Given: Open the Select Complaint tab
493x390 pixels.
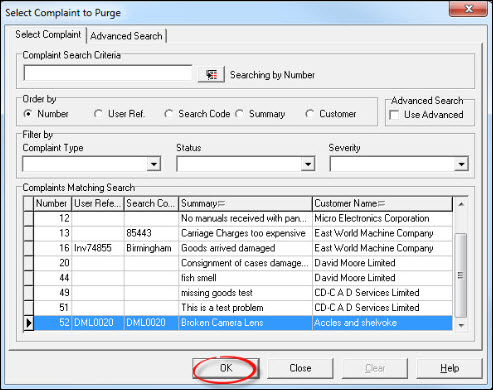Looking at the screenshot, I should [x=48, y=35].
